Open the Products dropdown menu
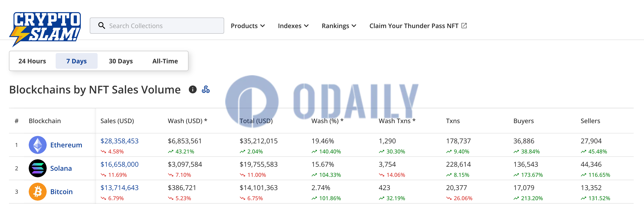The image size is (644, 204). click(248, 26)
